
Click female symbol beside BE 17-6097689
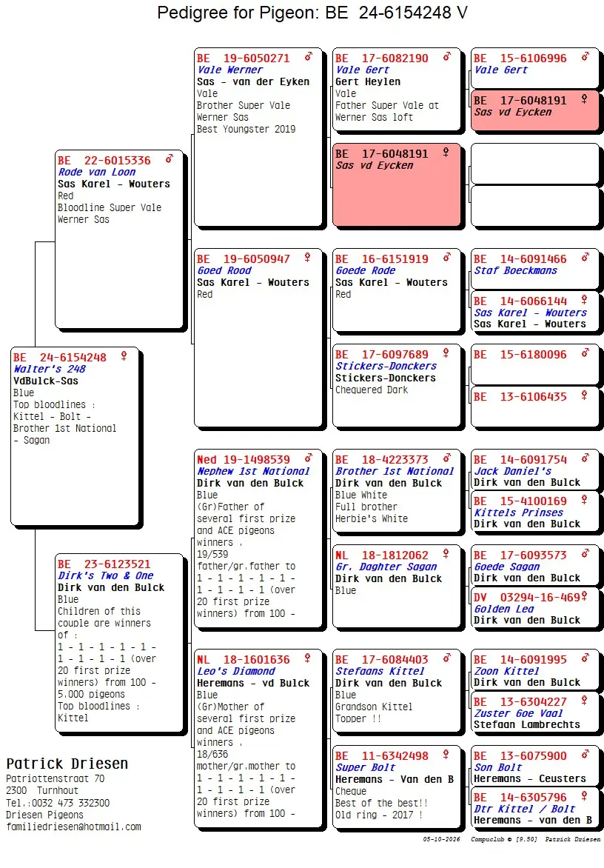point(446,353)
